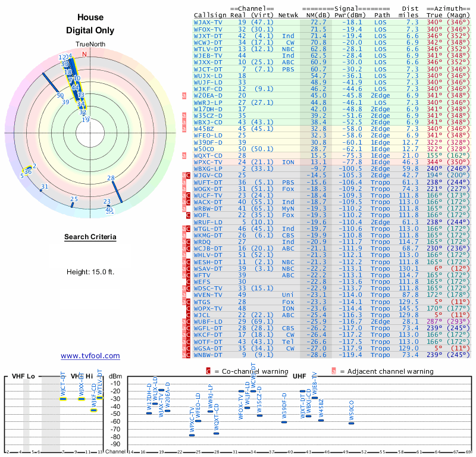Viewport: 476px width, 457px height.
Task: Click the co-channel C badge beside WOPX-TV
Action: click(x=188, y=308)
